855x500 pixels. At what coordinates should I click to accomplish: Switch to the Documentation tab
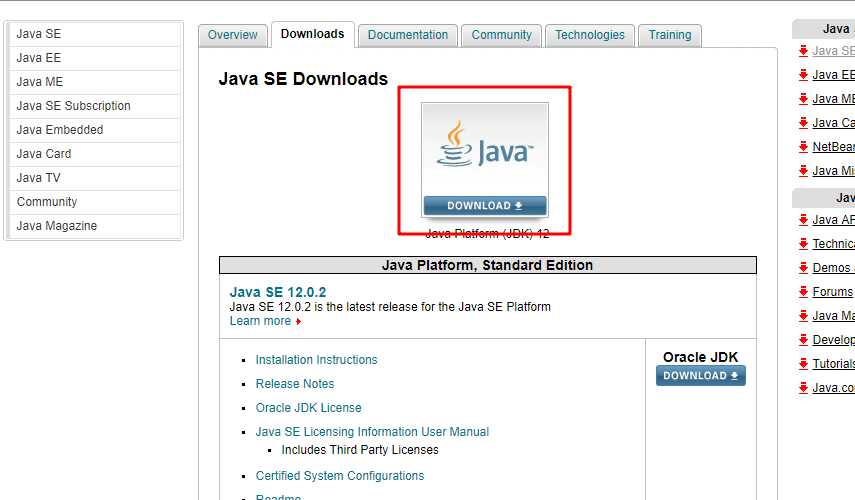coord(407,35)
